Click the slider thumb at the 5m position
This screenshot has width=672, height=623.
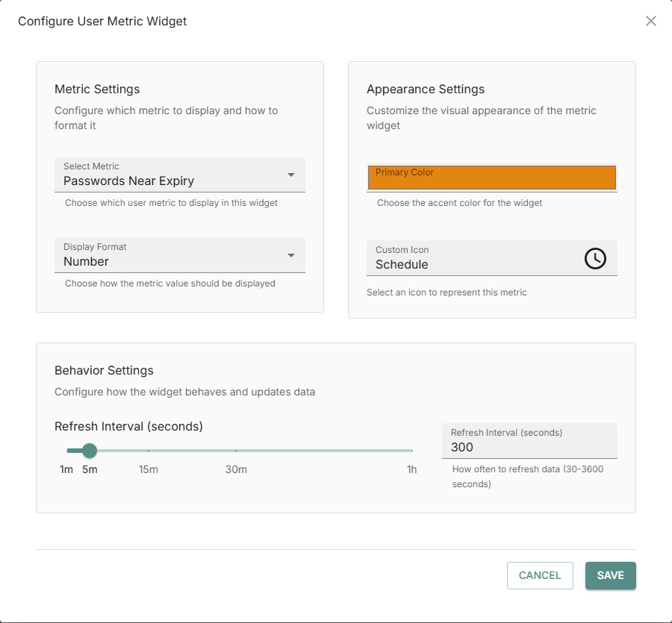click(90, 451)
